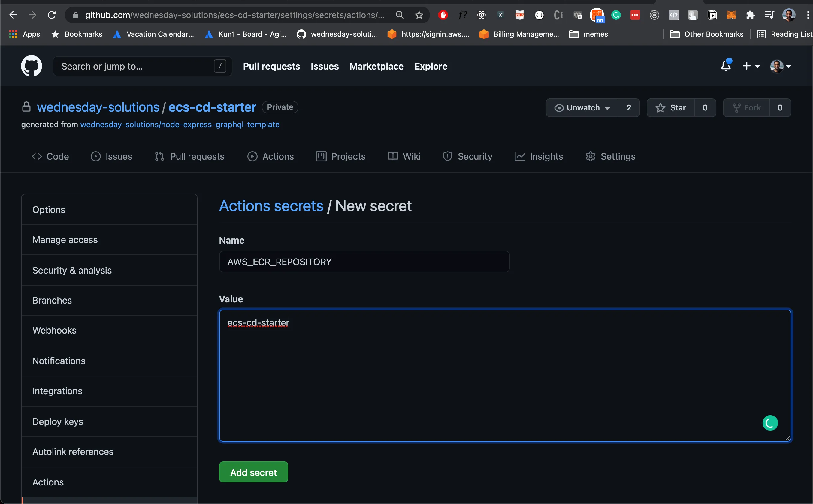Open Deploy keys settings
The image size is (813, 504).
(109, 421)
